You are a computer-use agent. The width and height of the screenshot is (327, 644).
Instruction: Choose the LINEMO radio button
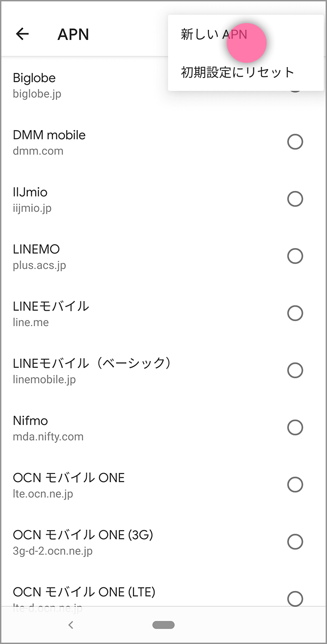click(295, 256)
